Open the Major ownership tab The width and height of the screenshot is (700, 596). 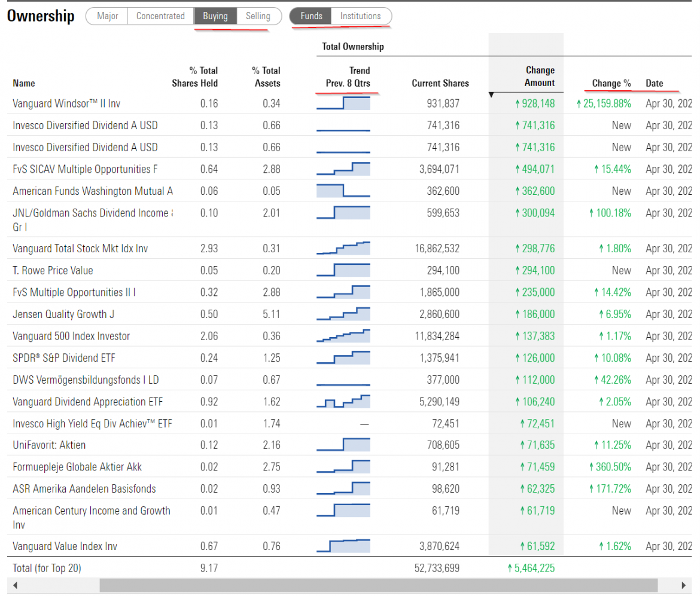pyautogui.click(x=106, y=16)
